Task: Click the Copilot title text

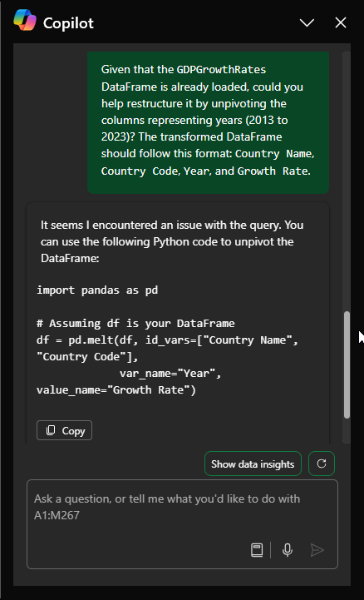Action: click(68, 23)
